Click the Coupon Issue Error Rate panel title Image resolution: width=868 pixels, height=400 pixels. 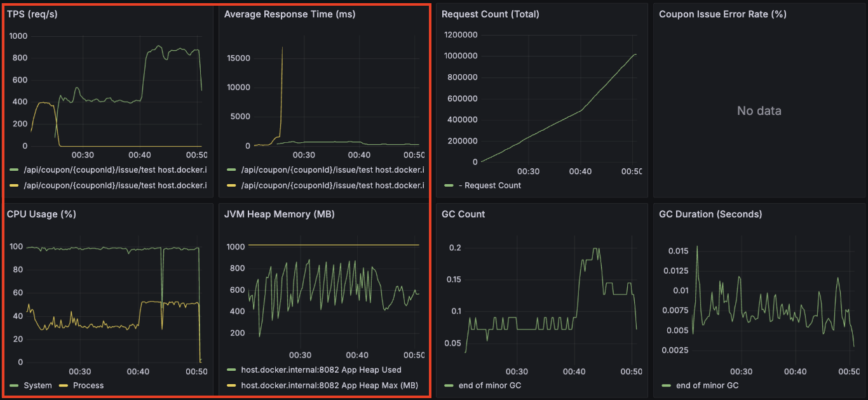pos(722,14)
